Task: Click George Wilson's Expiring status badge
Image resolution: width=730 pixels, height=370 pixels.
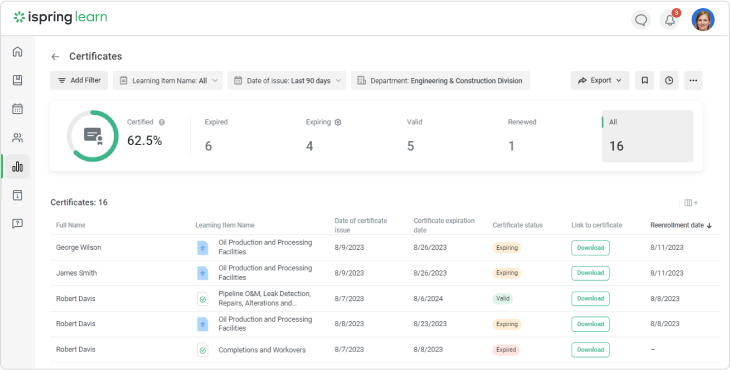Action: coord(507,248)
